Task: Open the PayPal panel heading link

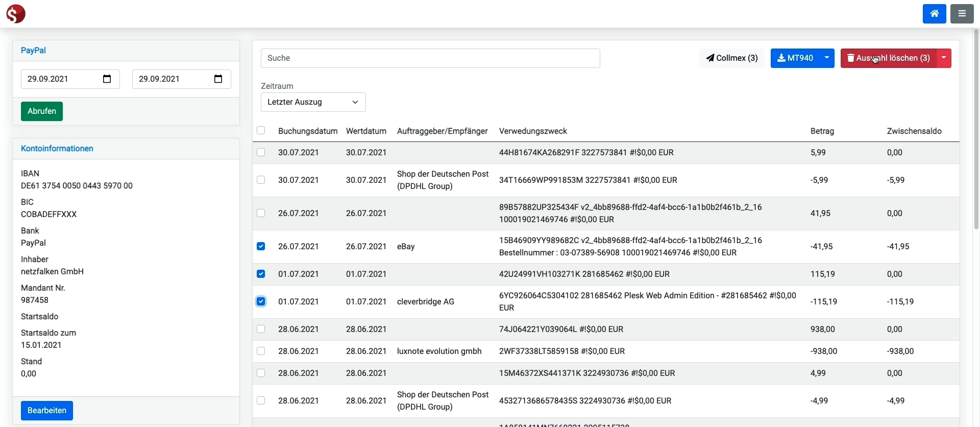Action: point(33,51)
